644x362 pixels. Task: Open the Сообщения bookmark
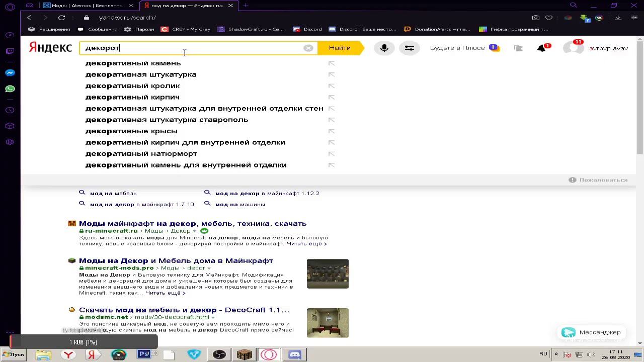click(98, 29)
